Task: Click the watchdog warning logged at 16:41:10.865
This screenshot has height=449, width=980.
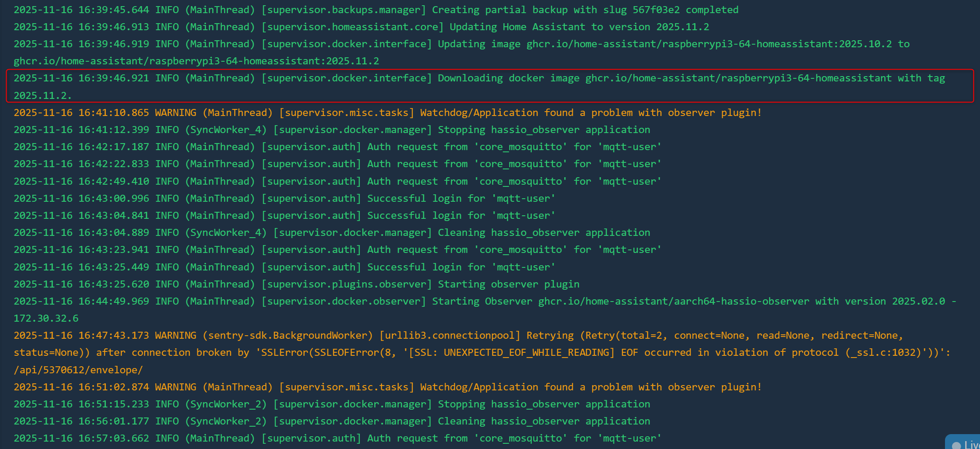Action: (x=387, y=112)
